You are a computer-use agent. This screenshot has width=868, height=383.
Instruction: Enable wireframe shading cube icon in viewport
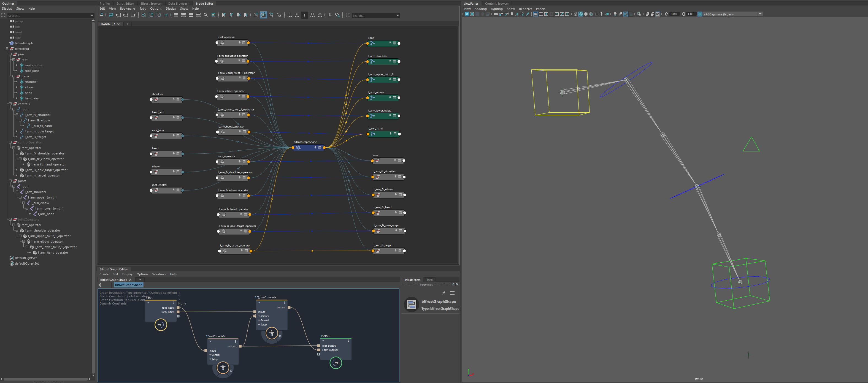tap(575, 14)
